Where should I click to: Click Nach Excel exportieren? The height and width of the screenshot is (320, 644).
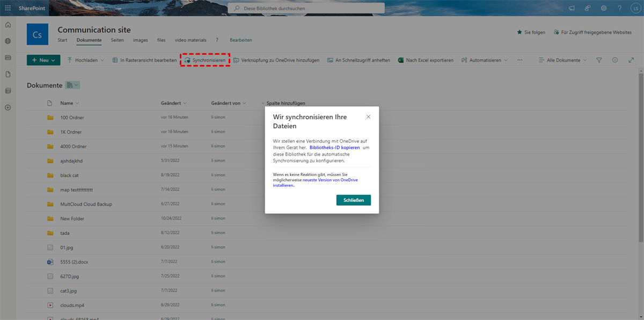click(426, 60)
